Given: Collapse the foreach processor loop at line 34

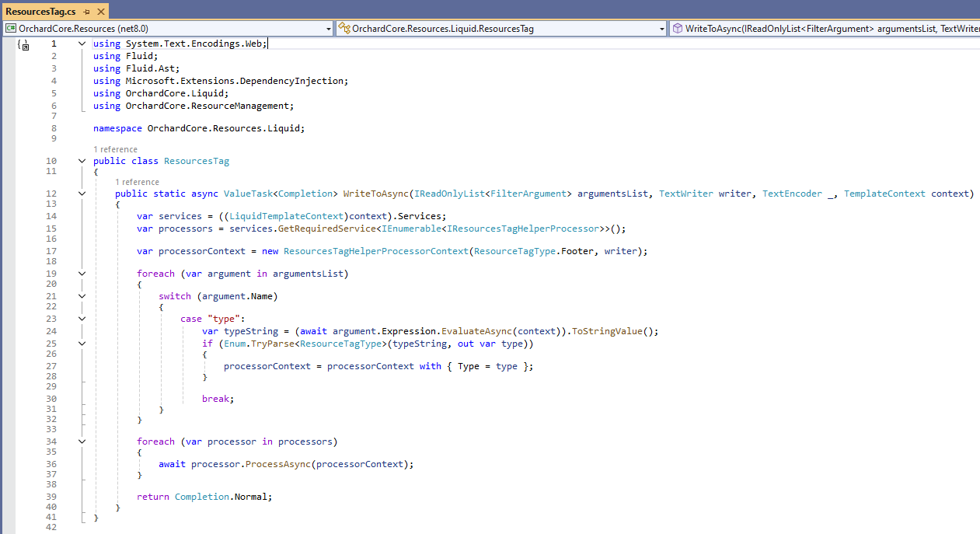Looking at the screenshot, I should [x=82, y=442].
